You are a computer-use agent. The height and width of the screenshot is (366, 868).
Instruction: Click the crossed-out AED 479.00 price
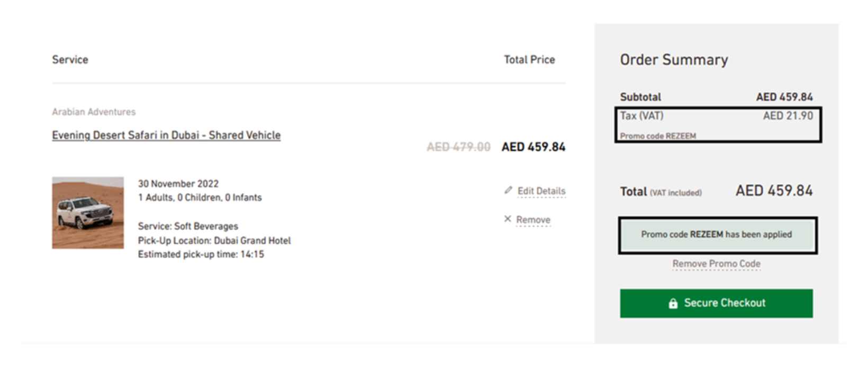coord(459,147)
